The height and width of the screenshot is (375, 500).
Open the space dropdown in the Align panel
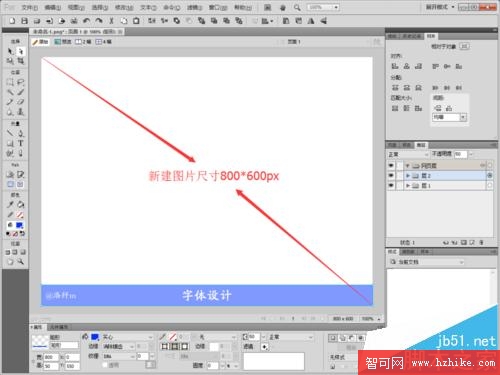tap(449, 117)
